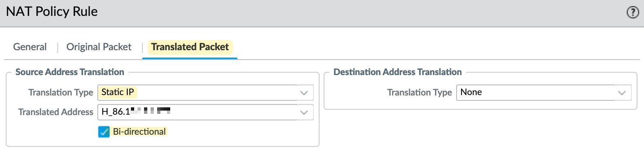Expand the destination Translation Type dropdown arrow

click(622, 93)
